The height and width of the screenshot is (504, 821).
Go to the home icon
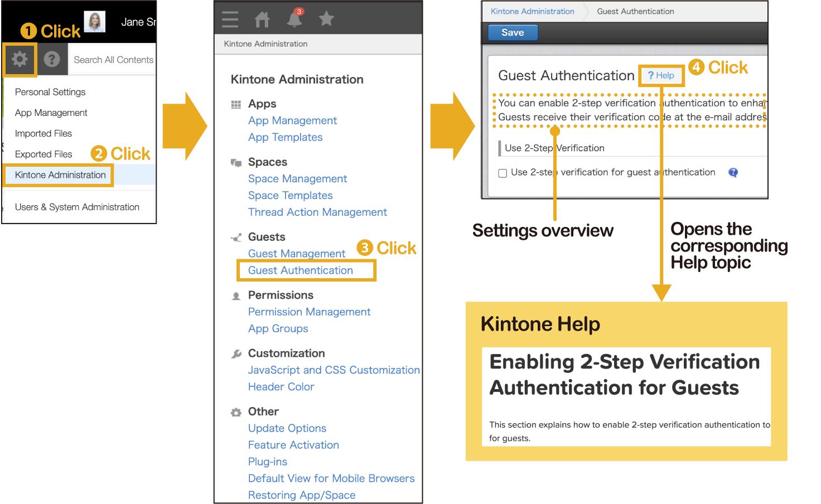coord(262,20)
